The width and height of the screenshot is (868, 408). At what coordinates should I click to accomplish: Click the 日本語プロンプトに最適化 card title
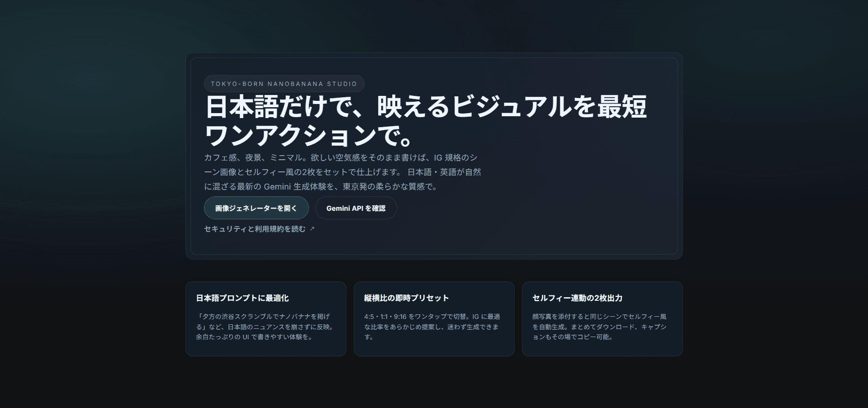(242, 299)
